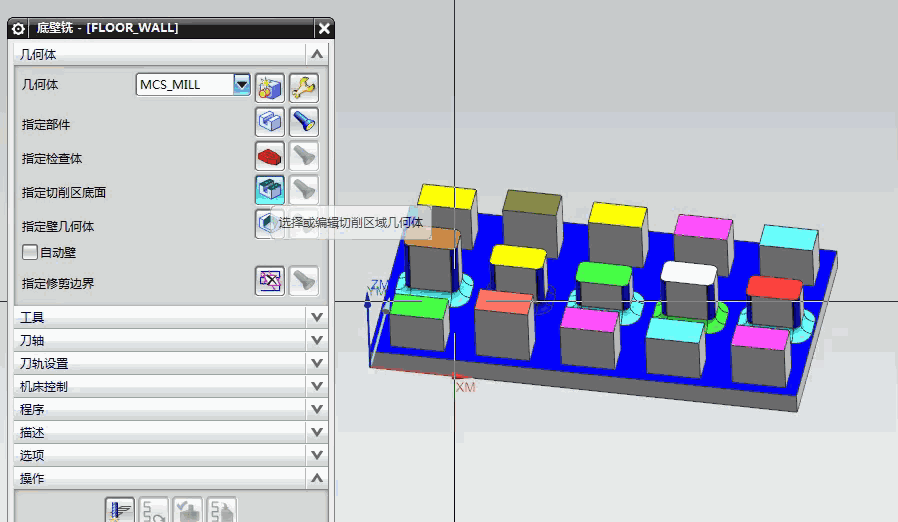
Task: Enable the 自动壁 checkbox
Action: point(30,252)
